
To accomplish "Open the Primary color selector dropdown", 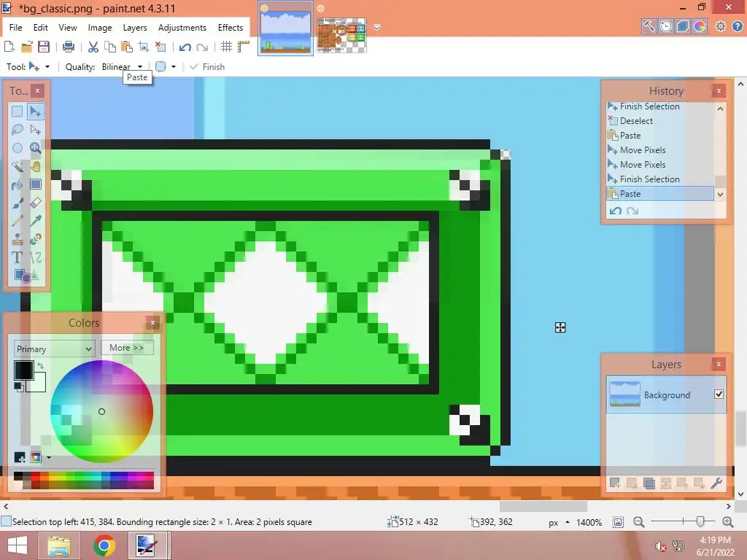I will (x=54, y=349).
